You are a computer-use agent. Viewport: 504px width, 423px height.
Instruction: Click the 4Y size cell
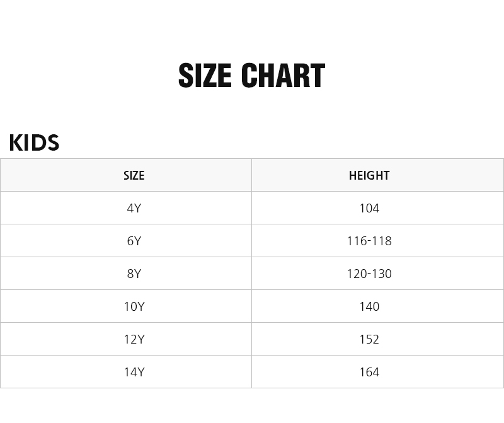pos(134,208)
